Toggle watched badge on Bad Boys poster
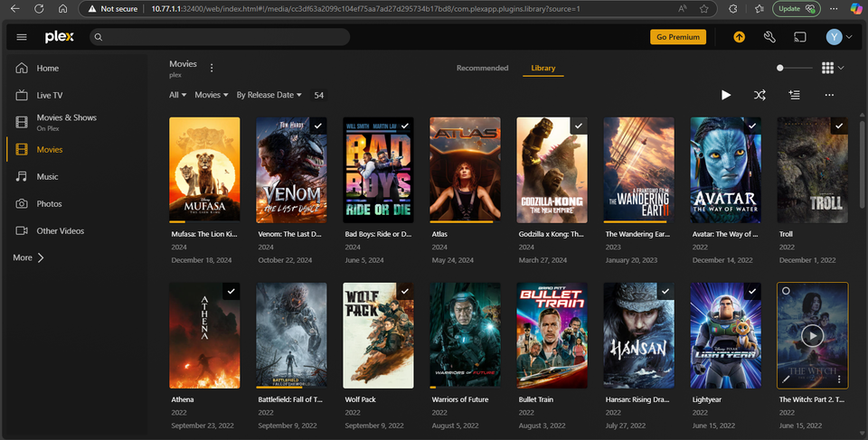 coord(405,126)
